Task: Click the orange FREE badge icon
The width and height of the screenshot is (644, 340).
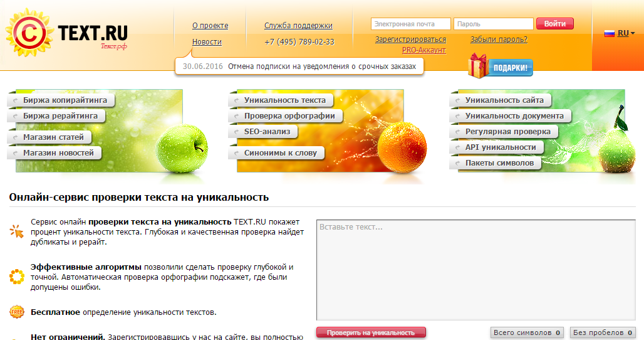Action: coord(17,312)
